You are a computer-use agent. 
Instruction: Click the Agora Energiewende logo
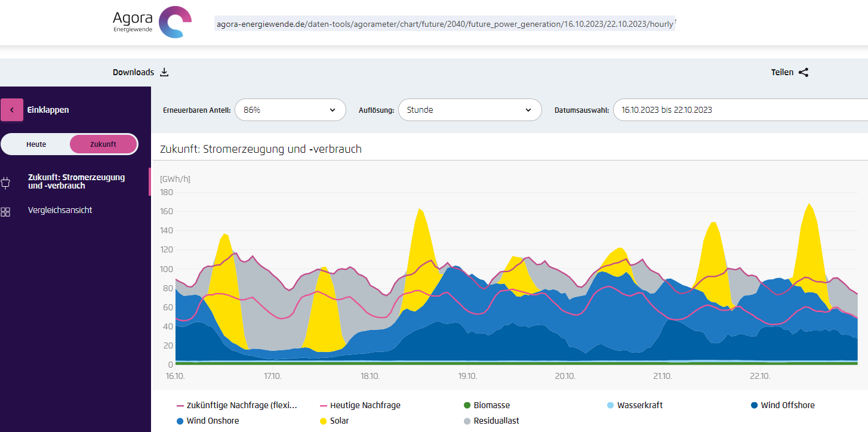(x=152, y=23)
